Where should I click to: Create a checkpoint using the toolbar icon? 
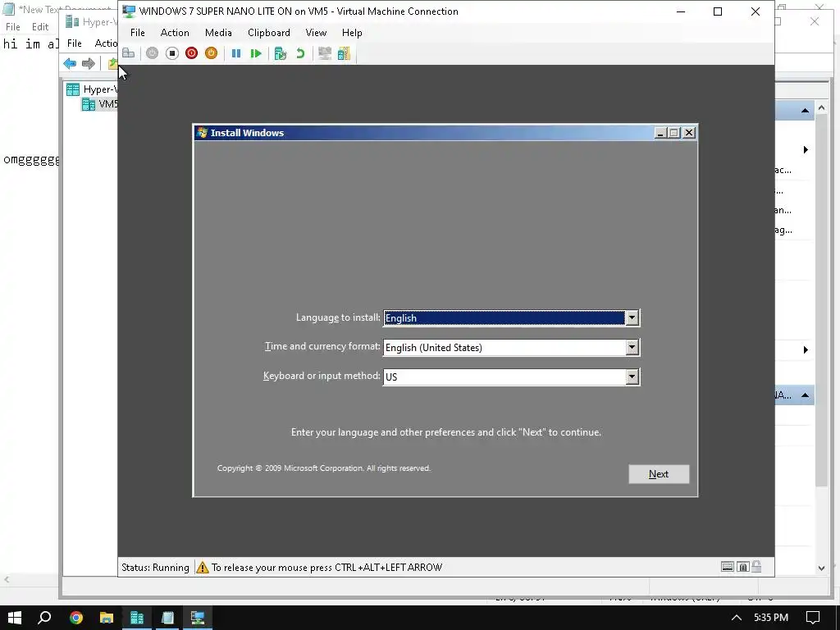click(x=281, y=53)
